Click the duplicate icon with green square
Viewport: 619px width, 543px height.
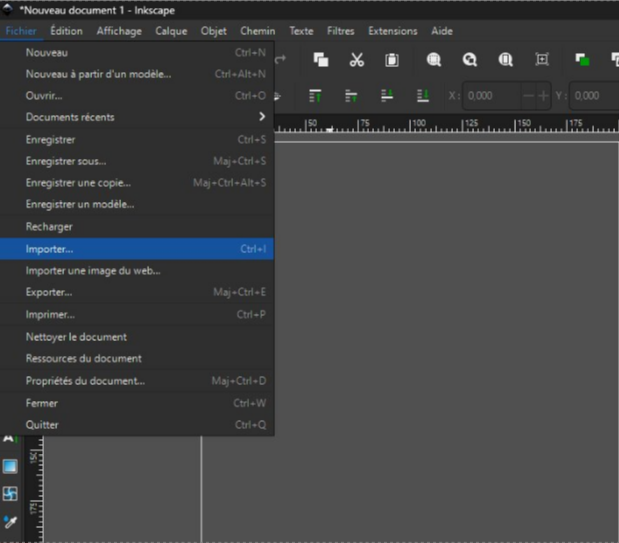[582, 60]
